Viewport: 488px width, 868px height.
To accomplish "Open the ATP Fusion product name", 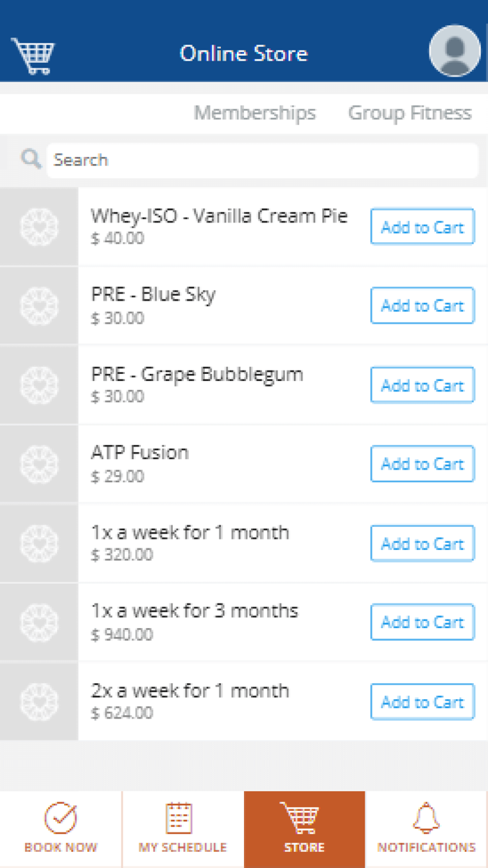I will pos(140,453).
